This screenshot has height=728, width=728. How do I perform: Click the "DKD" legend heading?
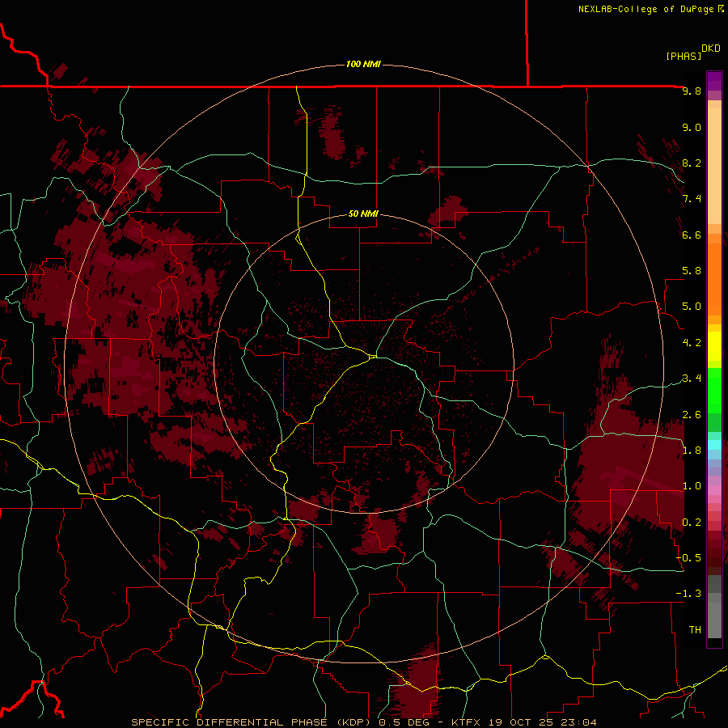tap(711, 49)
